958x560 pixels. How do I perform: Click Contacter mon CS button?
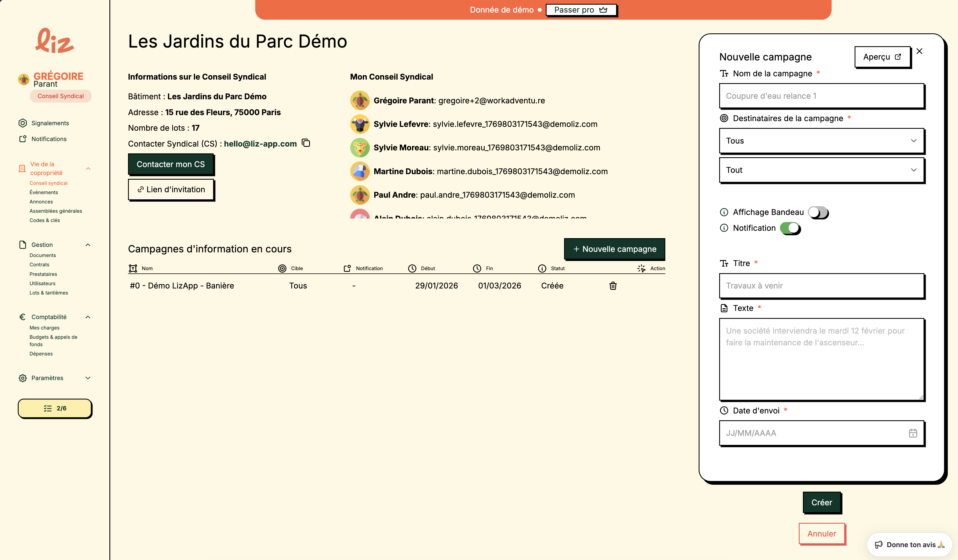[171, 164]
